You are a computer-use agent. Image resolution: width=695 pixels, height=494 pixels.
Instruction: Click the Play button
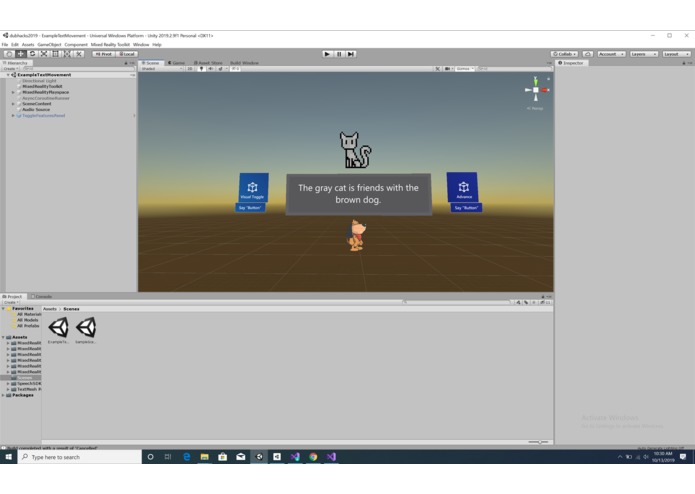[327, 54]
